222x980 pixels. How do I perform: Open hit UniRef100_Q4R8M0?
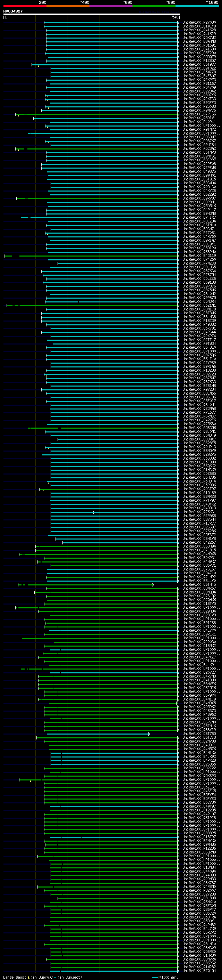point(199,887)
